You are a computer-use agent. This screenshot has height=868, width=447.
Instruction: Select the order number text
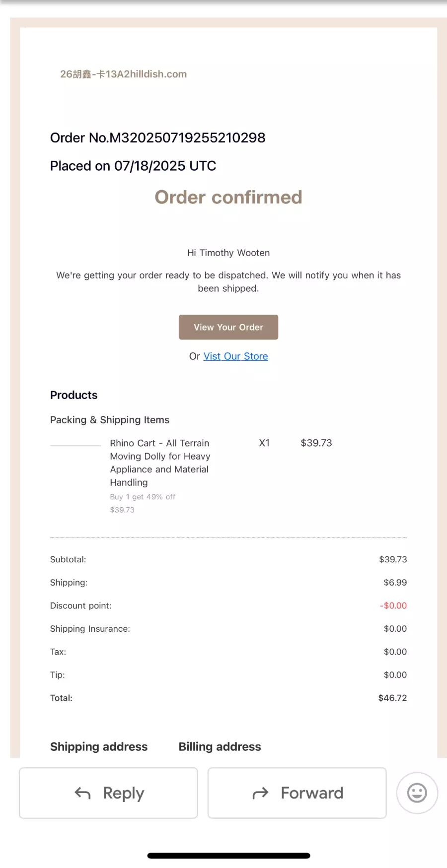(x=157, y=137)
